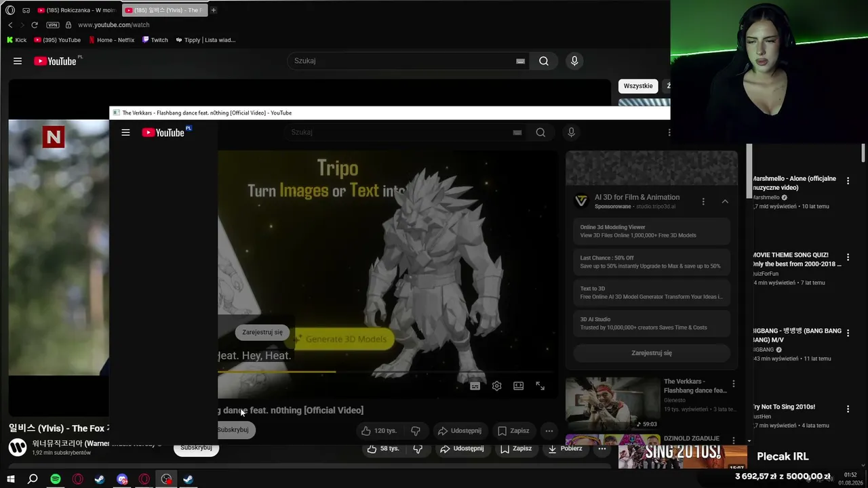Dislike the Verkkars Flashbang dance video

coord(416,430)
